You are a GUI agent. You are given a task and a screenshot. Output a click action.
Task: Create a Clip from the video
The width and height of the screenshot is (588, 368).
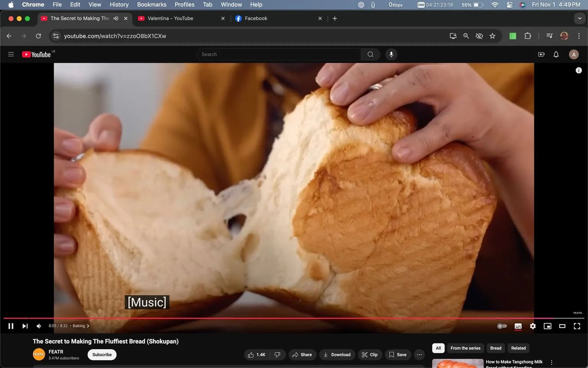(x=370, y=355)
